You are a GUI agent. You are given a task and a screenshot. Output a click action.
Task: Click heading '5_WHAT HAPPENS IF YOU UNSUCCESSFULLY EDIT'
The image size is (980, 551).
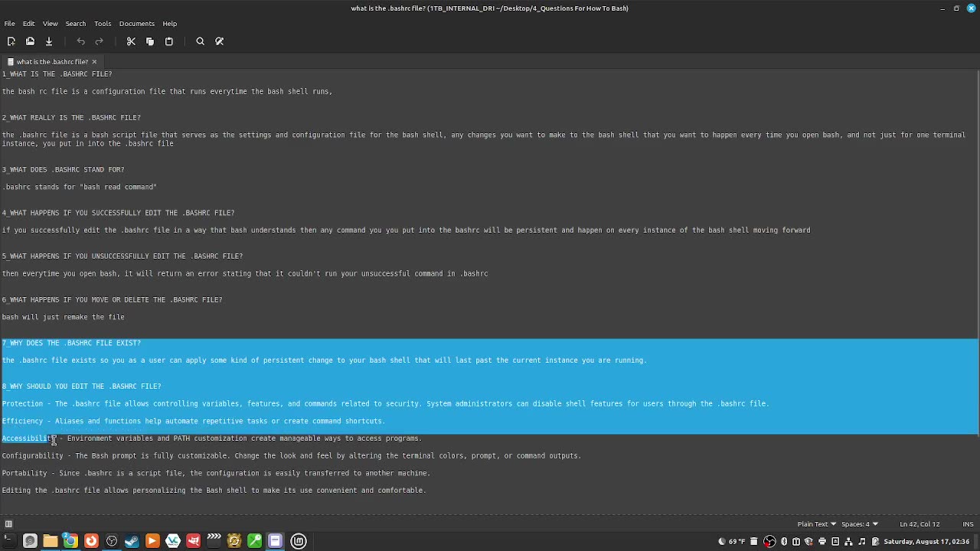tap(122, 256)
